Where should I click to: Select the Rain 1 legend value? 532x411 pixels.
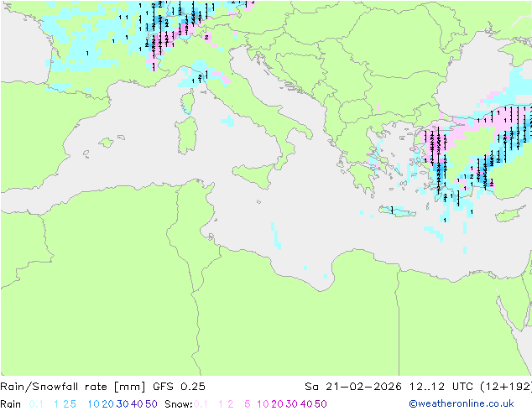click(56, 404)
